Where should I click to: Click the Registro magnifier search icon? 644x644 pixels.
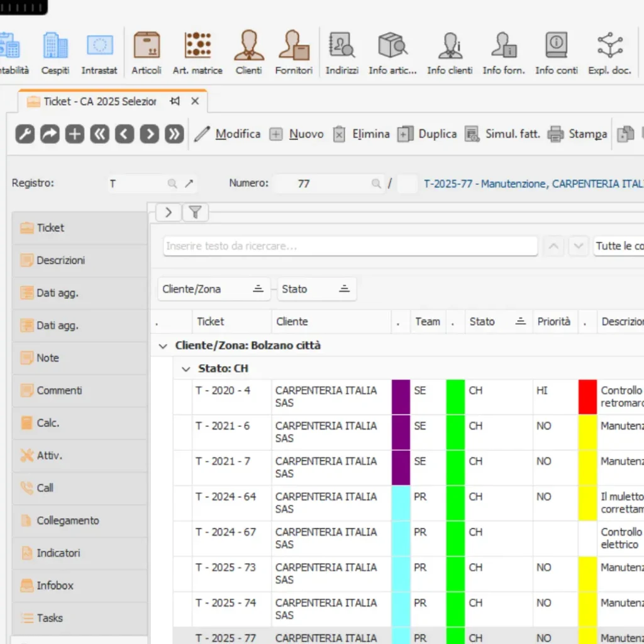[172, 184]
